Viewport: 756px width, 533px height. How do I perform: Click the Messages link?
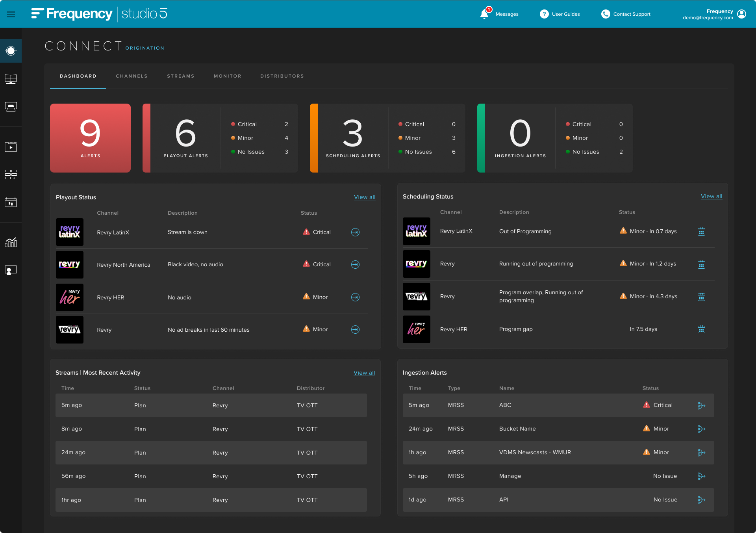coord(507,14)
